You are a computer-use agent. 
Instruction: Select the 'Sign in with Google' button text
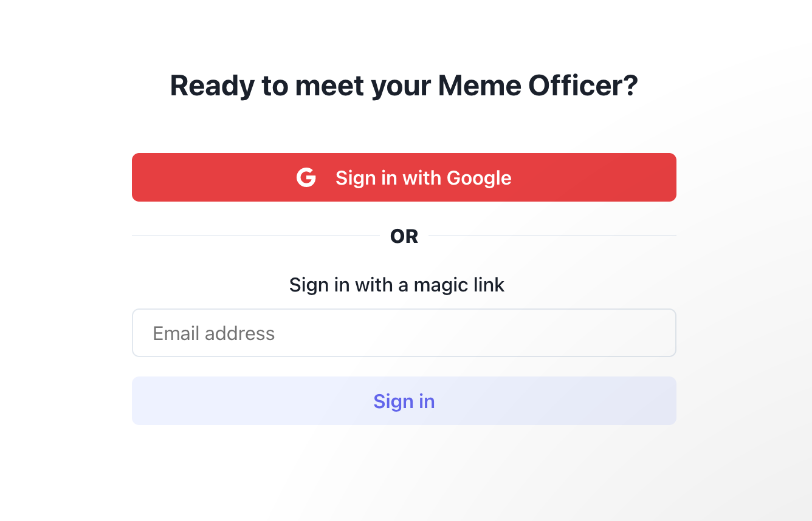click(423, 178)
